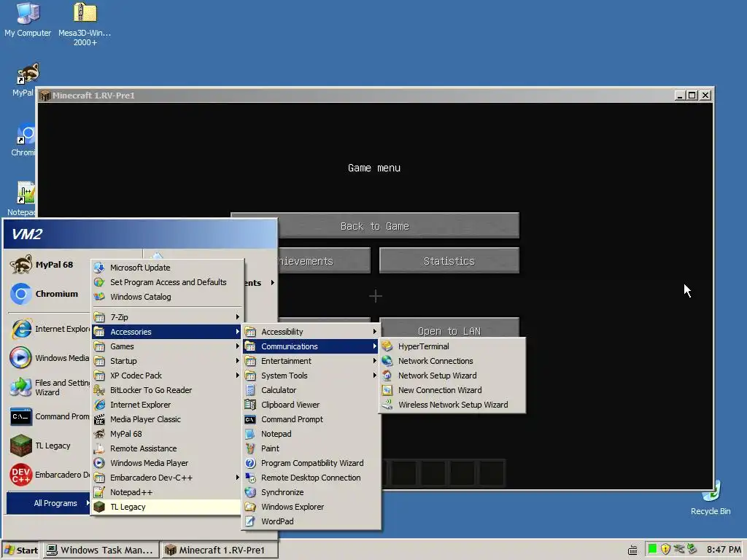The image size is (747, 560).
Task: Click pinned Chromium in Start menu
Action: pos(49,294)
